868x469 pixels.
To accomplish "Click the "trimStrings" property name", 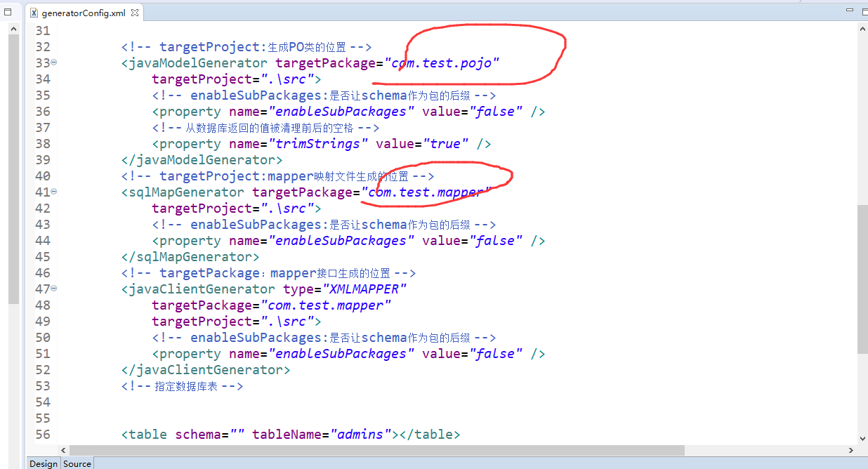I will [x=319, y=144].
